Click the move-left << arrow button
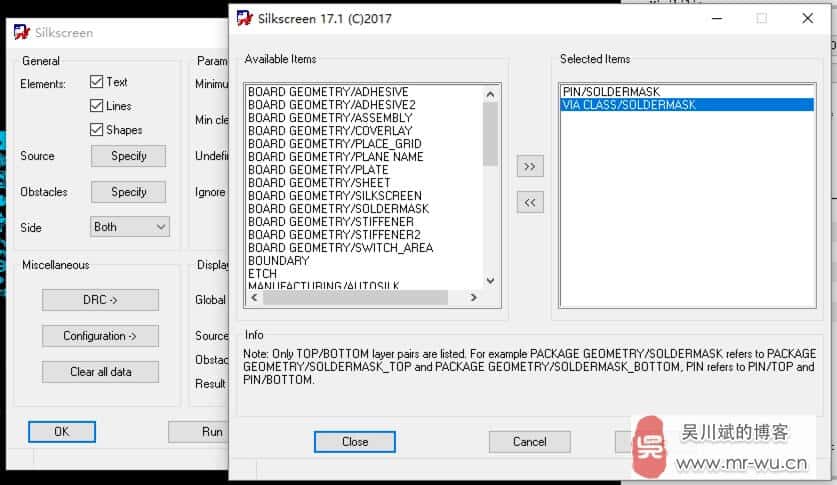The height and width of the screenshot is (485, 837). [x=530, y=202]
